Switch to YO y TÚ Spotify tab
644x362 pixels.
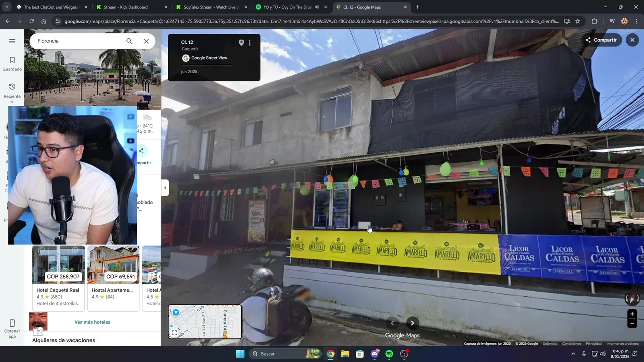[x=287, y=7]
